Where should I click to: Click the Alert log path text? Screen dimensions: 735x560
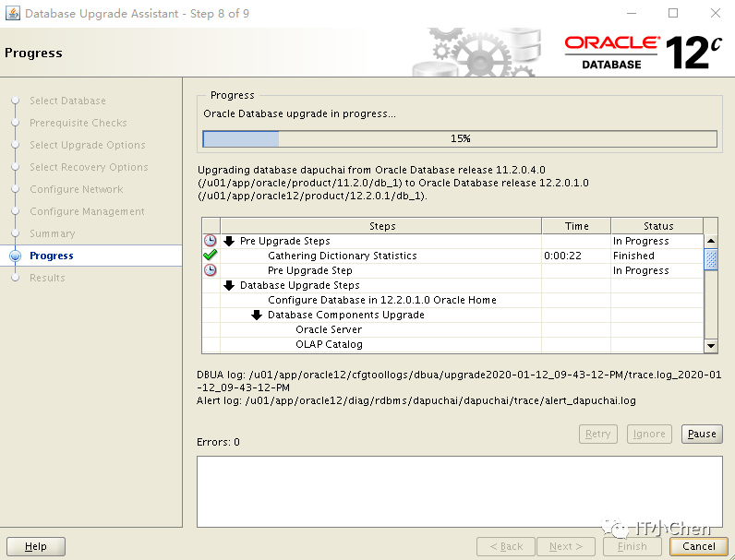tap(416, 400)
